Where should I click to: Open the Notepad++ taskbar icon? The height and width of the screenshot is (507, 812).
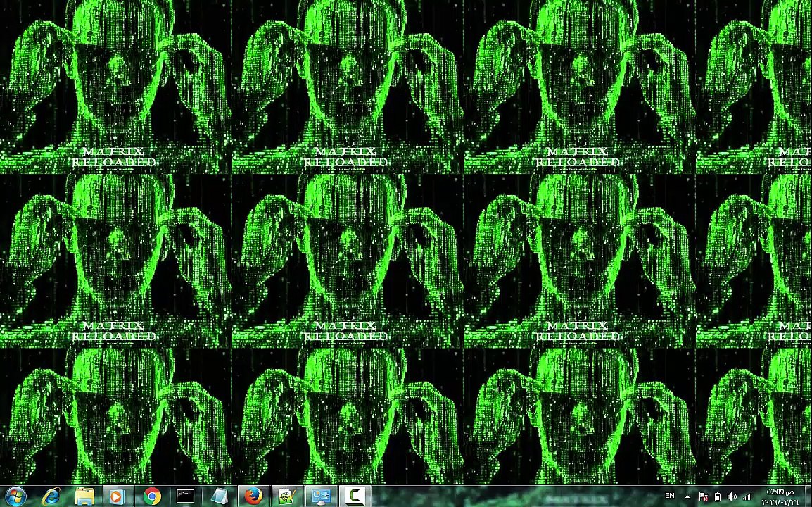coord(286,496)
